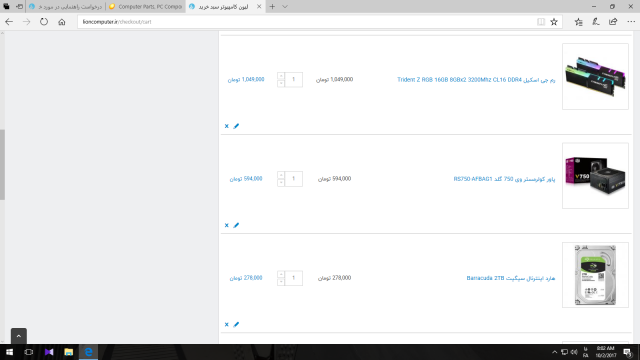Click the Trident Z RAM total price 1,049,000
Viewport: 640px width, 360px height.
tap(246, 80)
